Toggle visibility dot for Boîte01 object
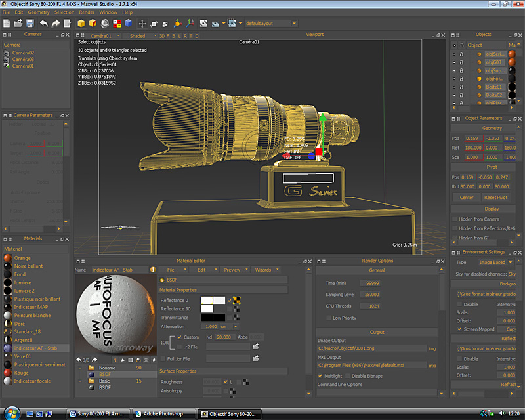Image resolution: width=525 pixels, height=420 pixels. [454, 87]
